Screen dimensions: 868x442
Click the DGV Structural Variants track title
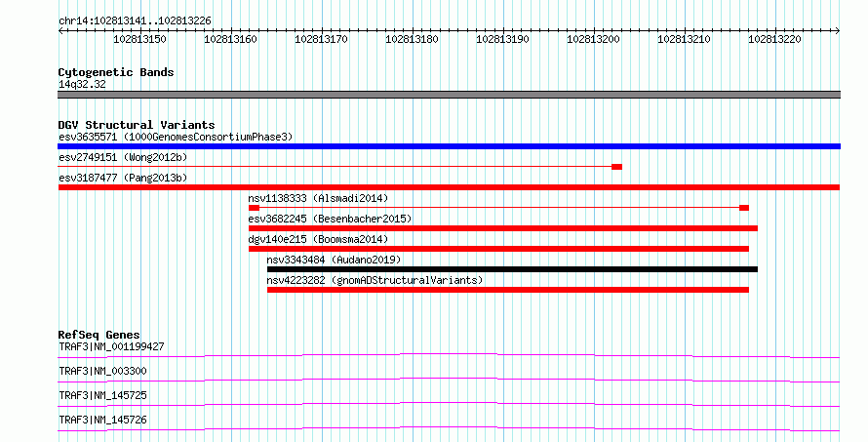click(x=137, y=125)
